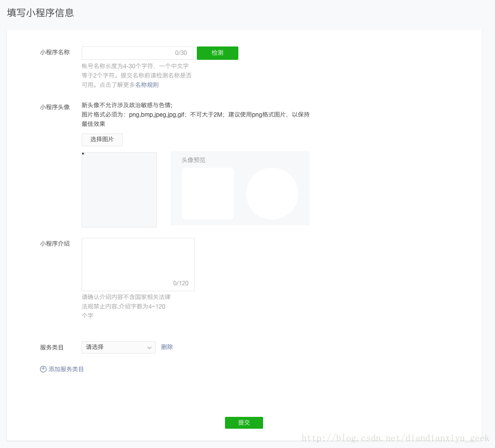Click the small image icon atop the avatar placeholder

pyautogui.click(x=83, y=154)
